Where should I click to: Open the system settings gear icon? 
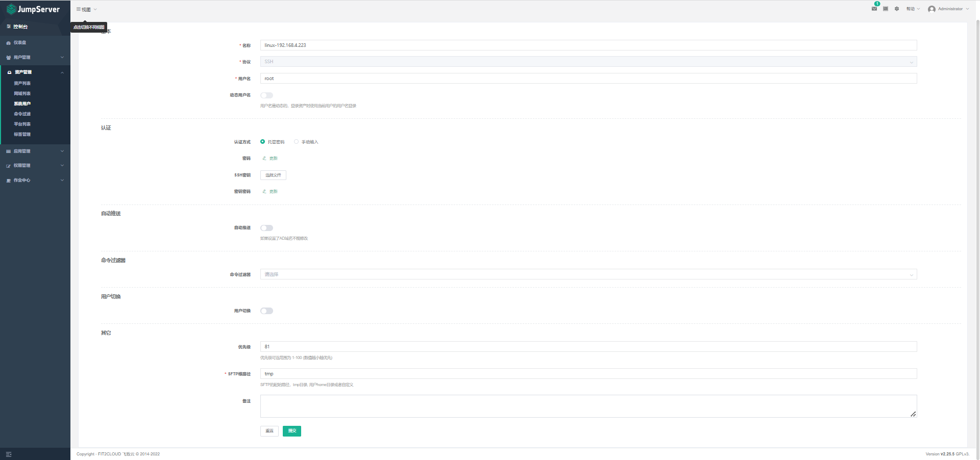click(x=897, y=9)
